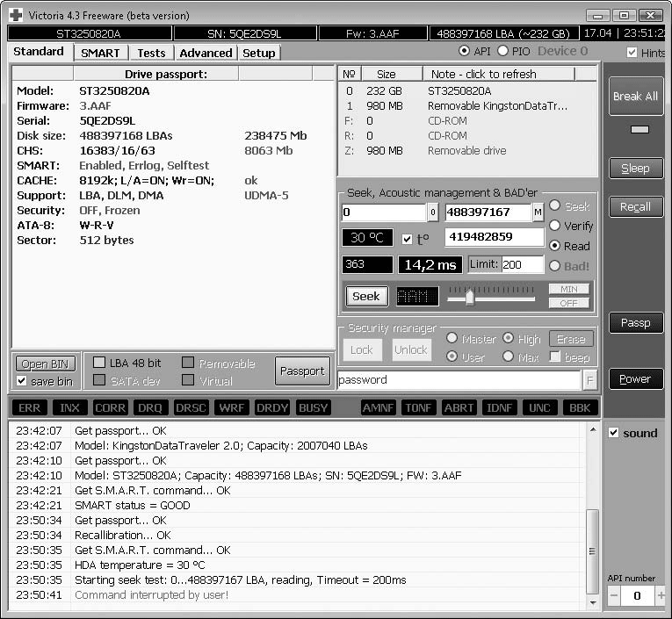Adjust the acoustic management AAM slider
The width and height of the screenshot is (672, 619).
470,298
